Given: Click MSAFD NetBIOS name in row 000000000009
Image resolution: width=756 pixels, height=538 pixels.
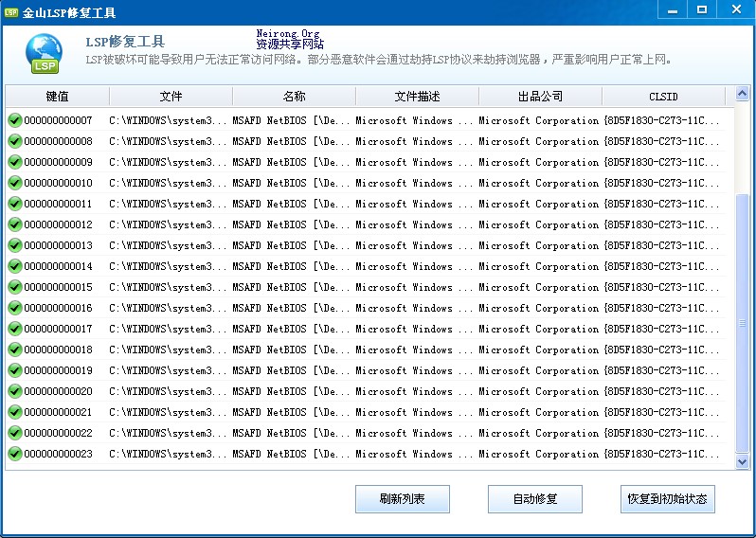Looking at the screenshot, I should click(291, 162).
